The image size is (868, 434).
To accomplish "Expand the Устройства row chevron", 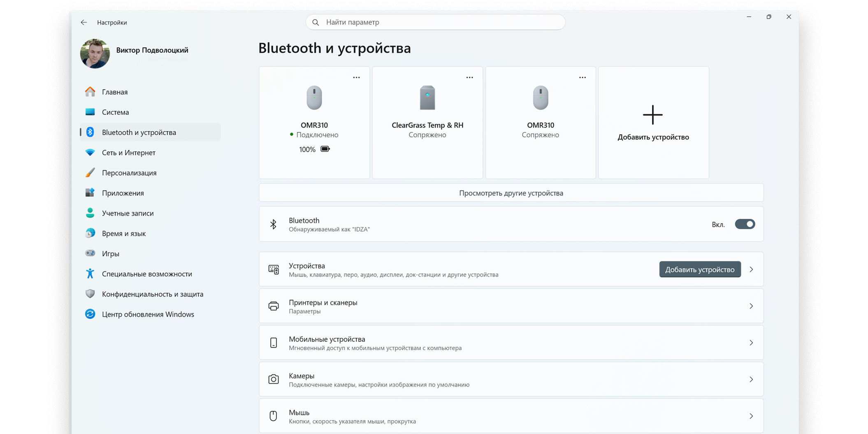I will pos(751,269).
